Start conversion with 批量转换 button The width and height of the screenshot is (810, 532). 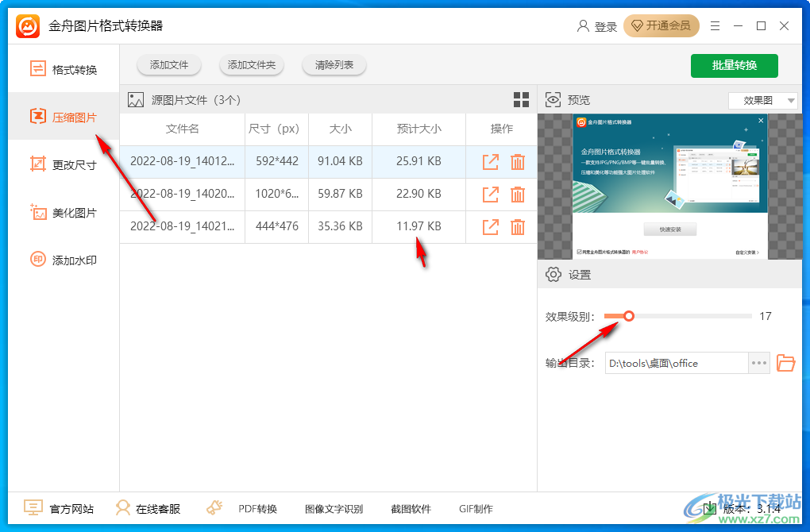(x=734, y=66)
